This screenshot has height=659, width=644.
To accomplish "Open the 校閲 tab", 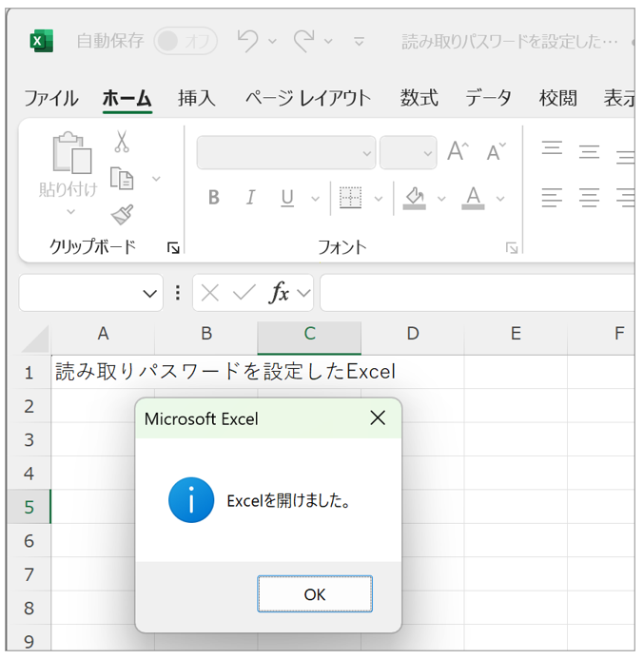I will click(557, 98).
